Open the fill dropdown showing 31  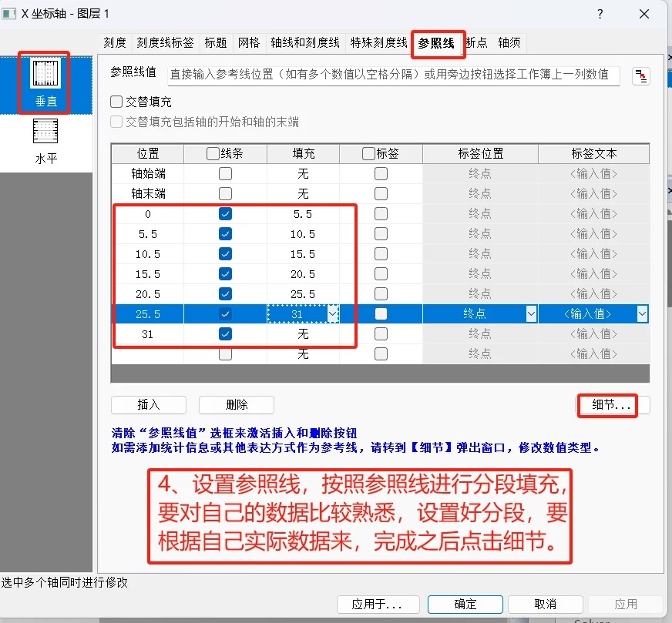pos(332,314)
